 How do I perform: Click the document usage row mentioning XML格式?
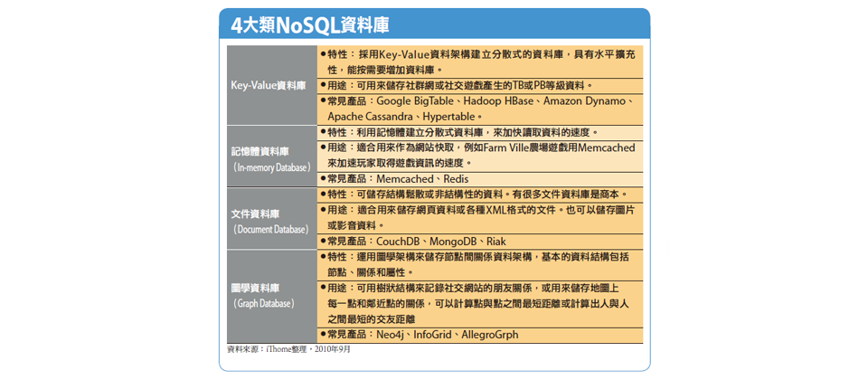(x=479, y=210)
